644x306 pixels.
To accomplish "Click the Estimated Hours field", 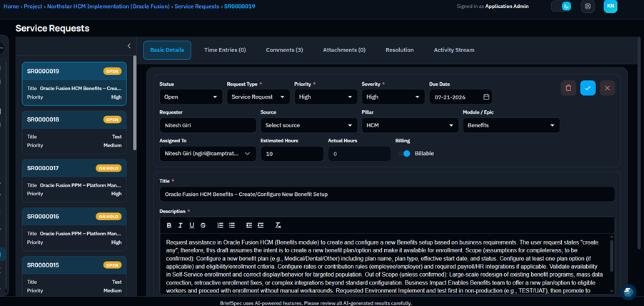I will pos(292,154).
